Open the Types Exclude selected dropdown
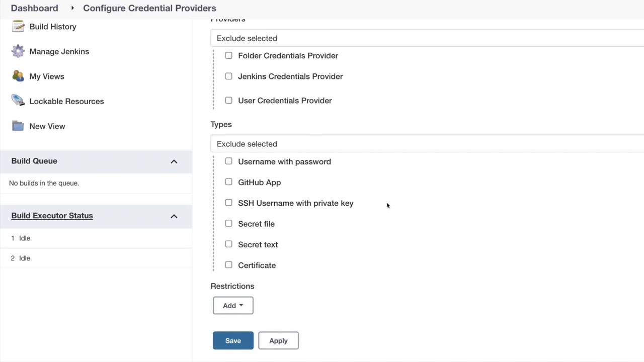Image resolution: width=644 pixels, height=362 pixels. click(428, 144)
